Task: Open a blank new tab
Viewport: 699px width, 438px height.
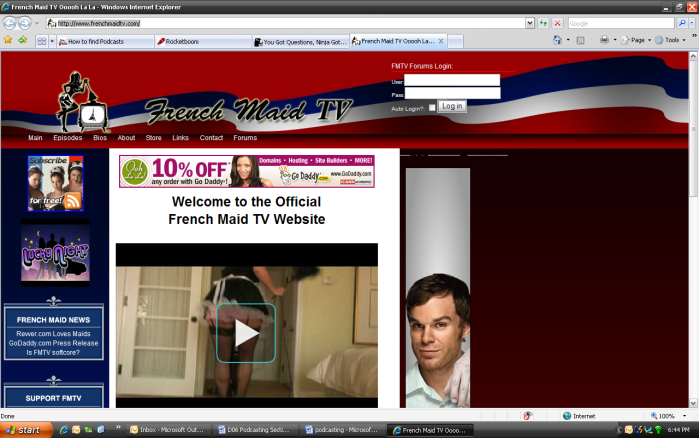Action: [455, 41]
